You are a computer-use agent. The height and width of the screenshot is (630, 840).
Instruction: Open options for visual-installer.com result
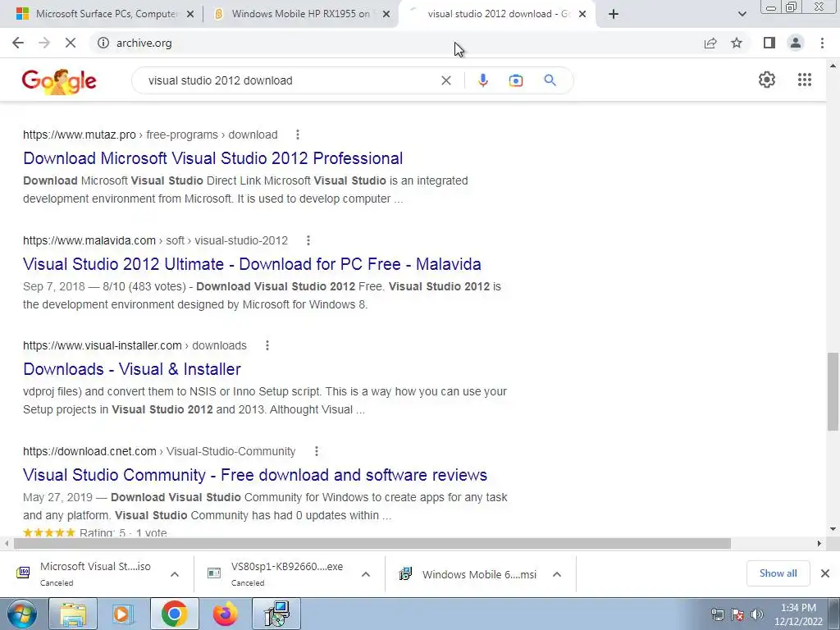click(x=267, y=345)
